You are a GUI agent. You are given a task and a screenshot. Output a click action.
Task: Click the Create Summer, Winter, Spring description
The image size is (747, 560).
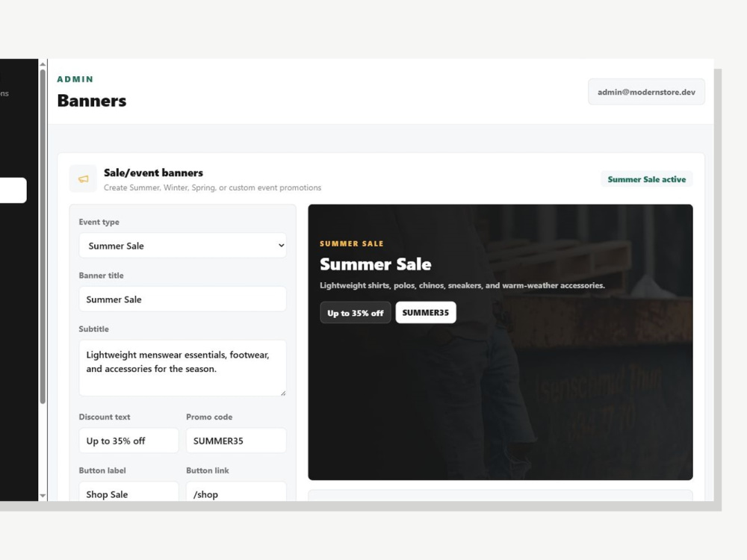coord(212,187)
